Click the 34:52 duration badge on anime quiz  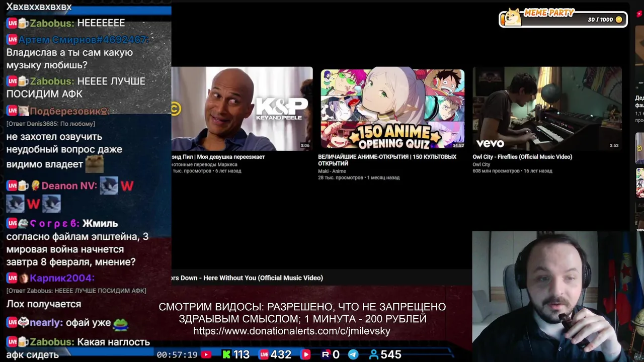click(x=458, y=145)
